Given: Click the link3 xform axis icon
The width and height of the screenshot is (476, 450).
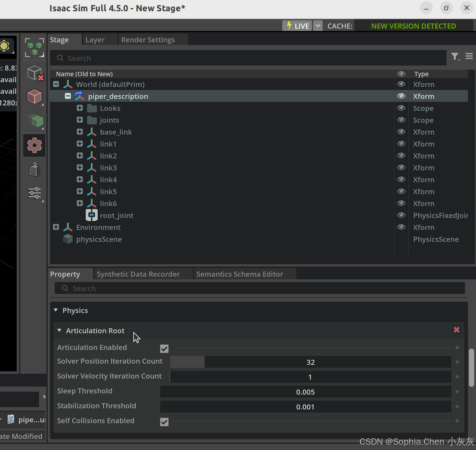Looking at the screenshot, I should click(x=92, y=167).
